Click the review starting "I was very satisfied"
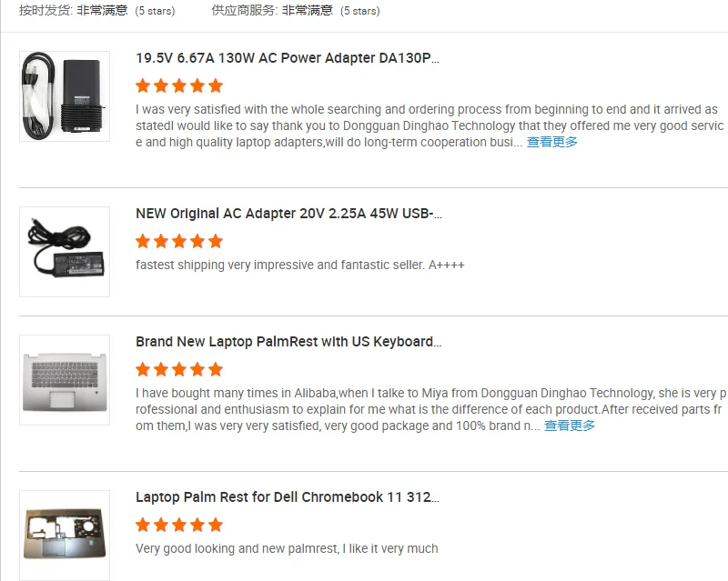This screenshot has height=581, width=728. click(428, 125)
